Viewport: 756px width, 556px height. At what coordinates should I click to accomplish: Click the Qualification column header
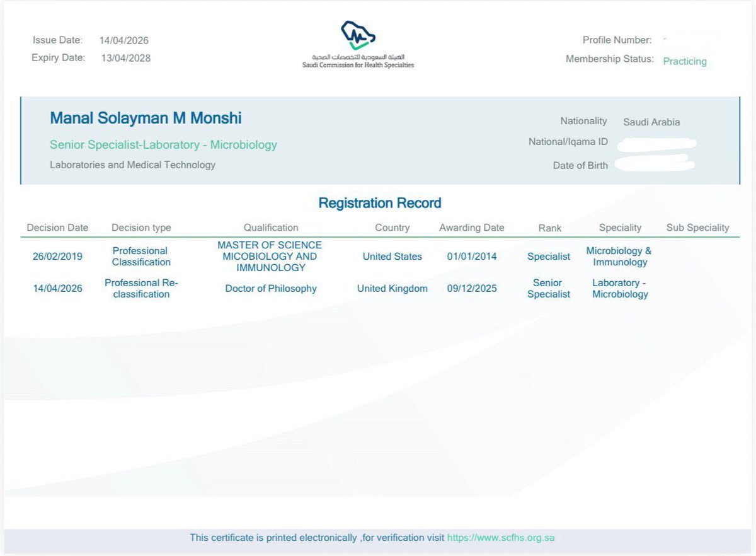[271, 228]
